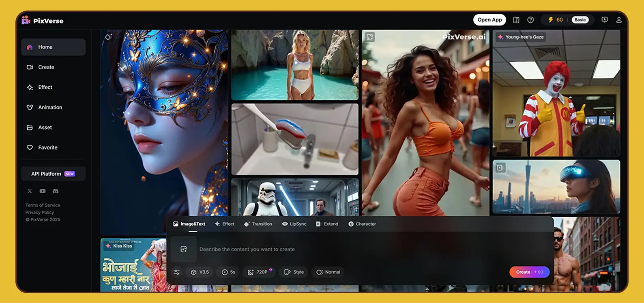This screenshot has width=644, height=303.
Task: Open the Asset library
Action: pos(53,128)
